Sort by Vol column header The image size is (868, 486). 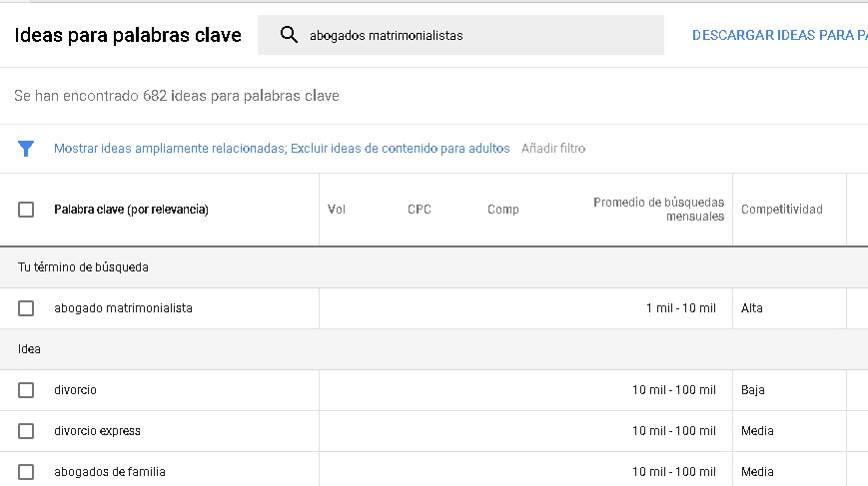[x=336, y=210]
